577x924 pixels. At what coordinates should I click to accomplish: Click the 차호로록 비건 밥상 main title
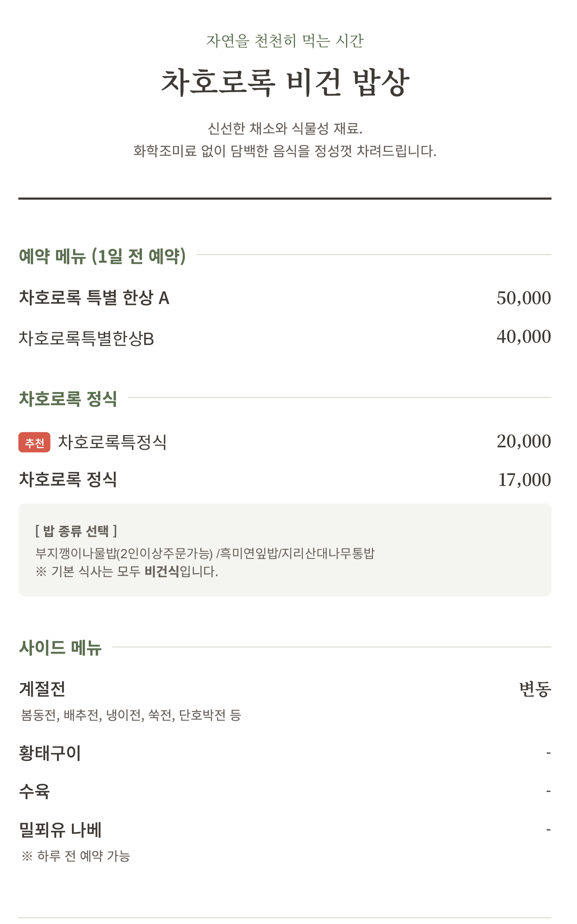(285, 83)
